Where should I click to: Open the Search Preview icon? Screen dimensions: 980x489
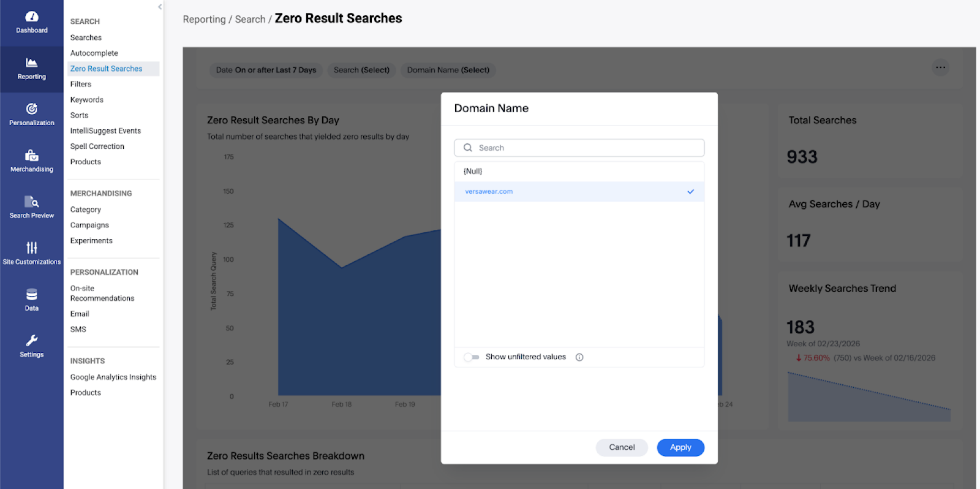click(x=32, y=202)
